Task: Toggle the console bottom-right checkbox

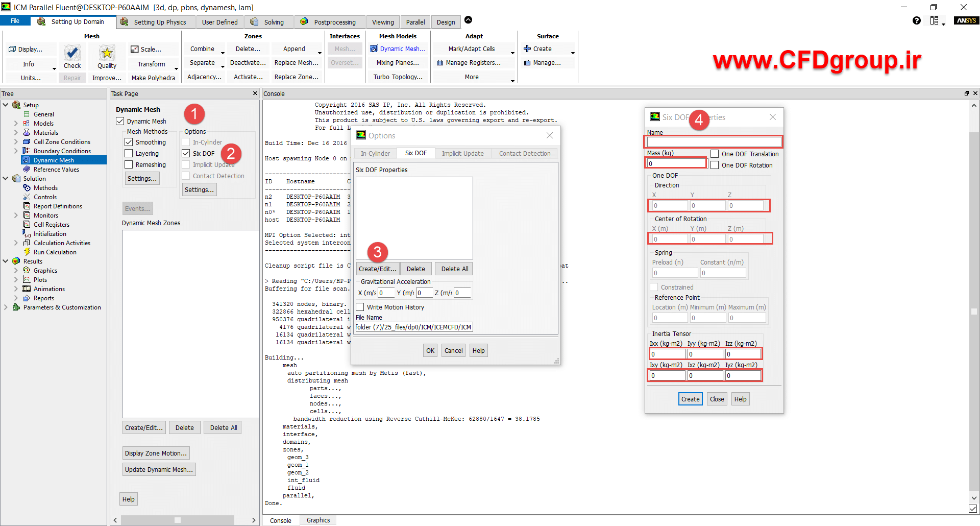Action: pyautogui.click(x=973, y=509)
